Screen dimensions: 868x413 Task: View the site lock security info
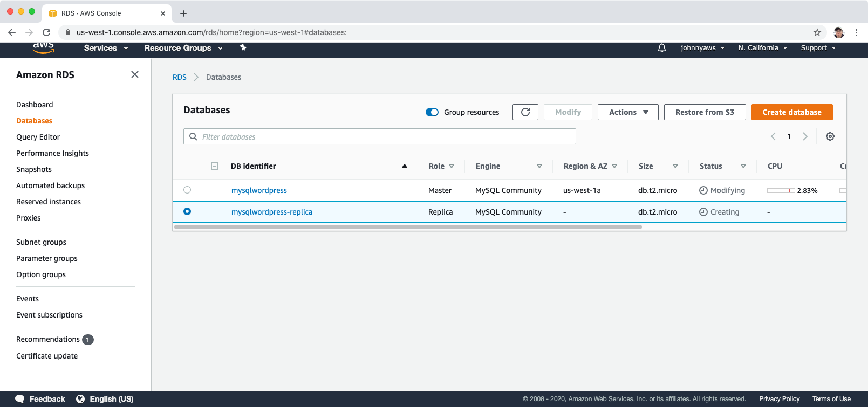point(67,32)
